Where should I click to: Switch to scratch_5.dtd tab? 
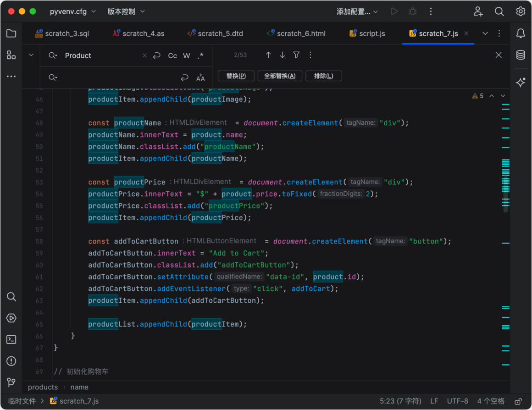click(x=215, y=33)
